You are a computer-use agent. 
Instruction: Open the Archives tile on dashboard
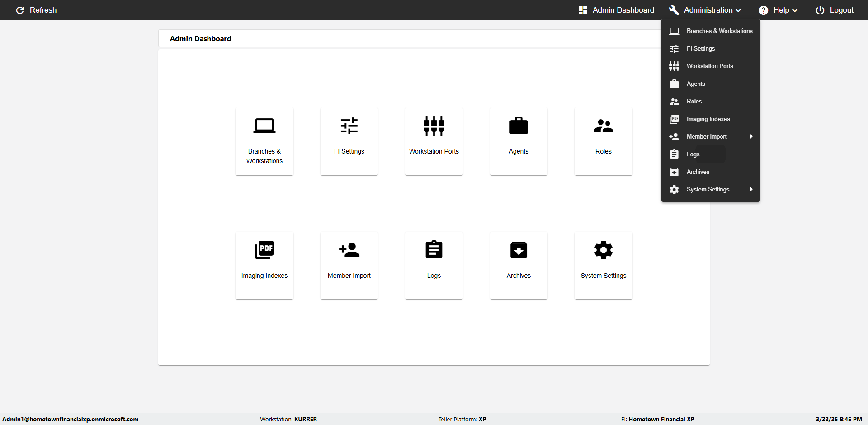[x=519, y=266]
